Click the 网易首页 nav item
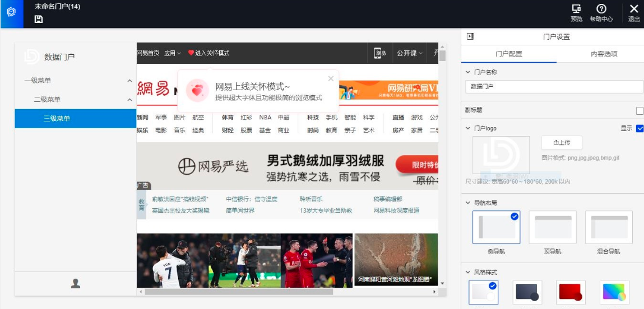644x309 pixels. point(148,53)
